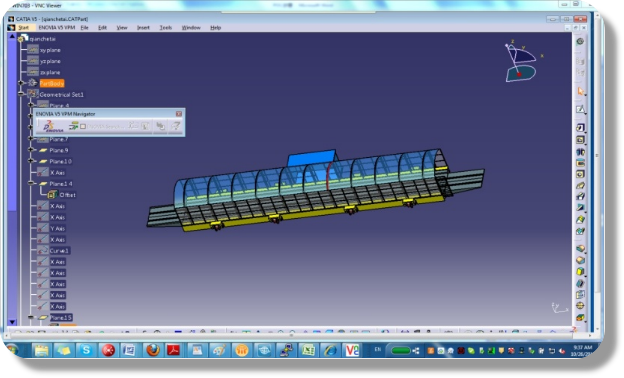624x378 pixels.
Task: Open the Tools menu
Action: coord(166,27)
